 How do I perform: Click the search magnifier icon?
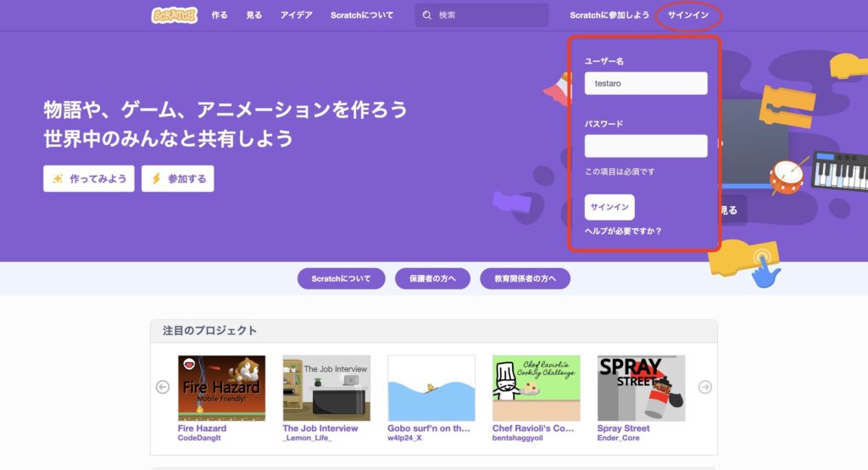pyautogui.click(x=426, y=15)
